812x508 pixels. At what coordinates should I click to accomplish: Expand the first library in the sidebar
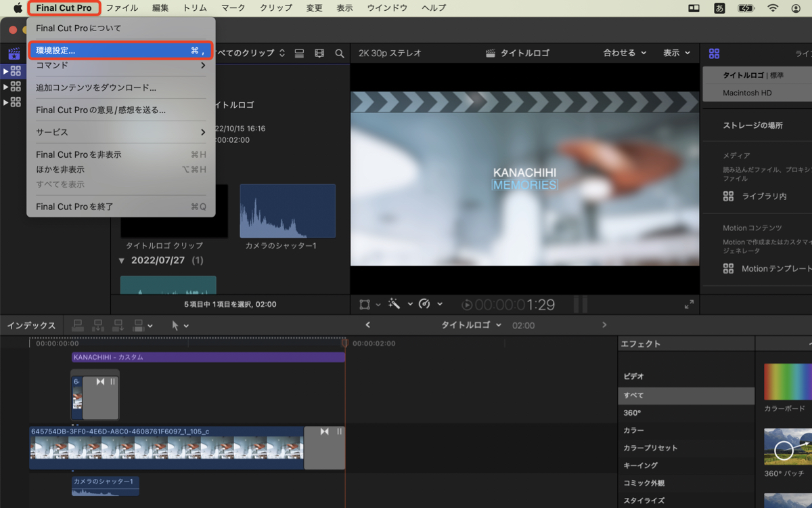tap(5, 70)
